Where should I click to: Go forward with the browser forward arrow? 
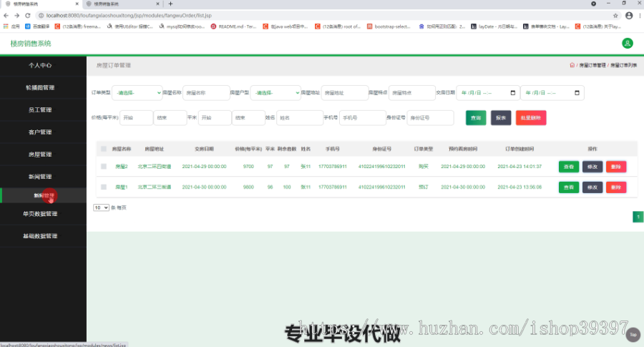(x=17, y=16)
